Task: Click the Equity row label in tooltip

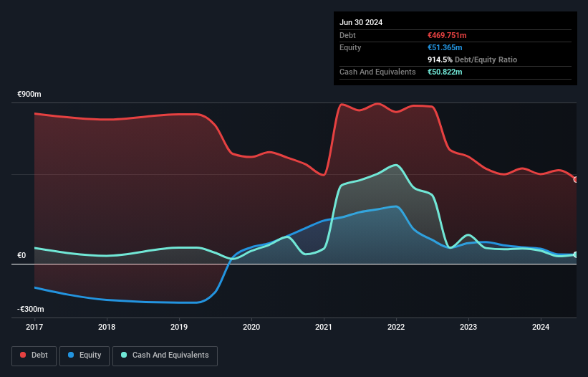Action: pos(350,47)
